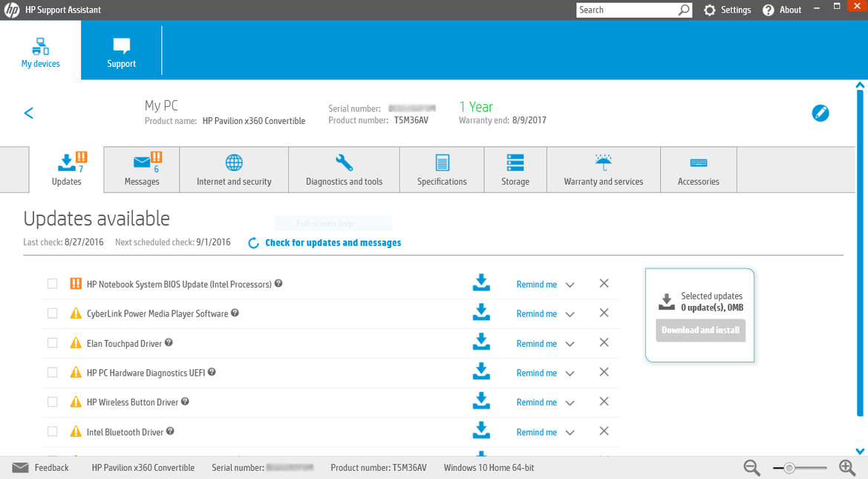Download the Elan Touchpad Driver update

click(481, 342)
